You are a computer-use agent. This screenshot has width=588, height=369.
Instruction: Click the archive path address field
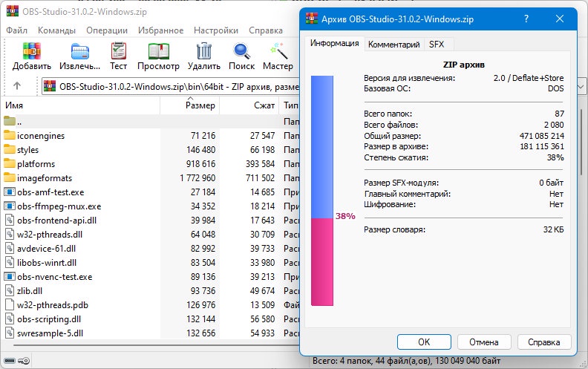click(171, 87)
